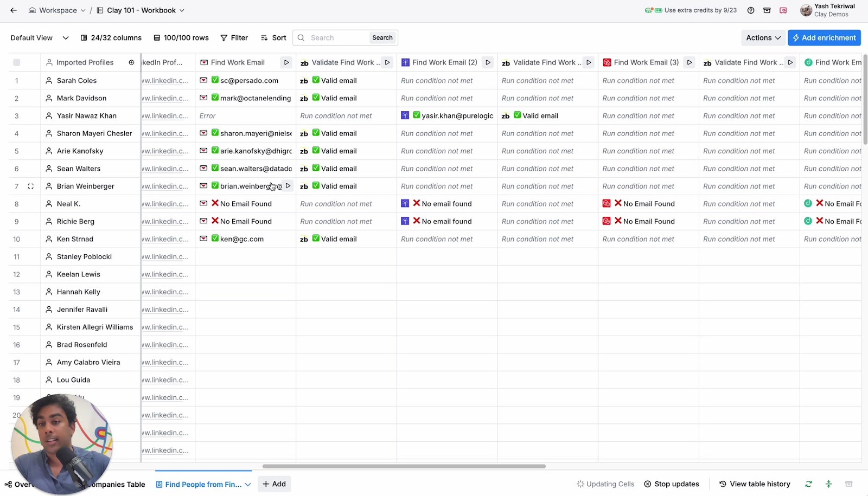Click the archive icon in the top bar
868x496 pixels.
click(x=767, y=10)
